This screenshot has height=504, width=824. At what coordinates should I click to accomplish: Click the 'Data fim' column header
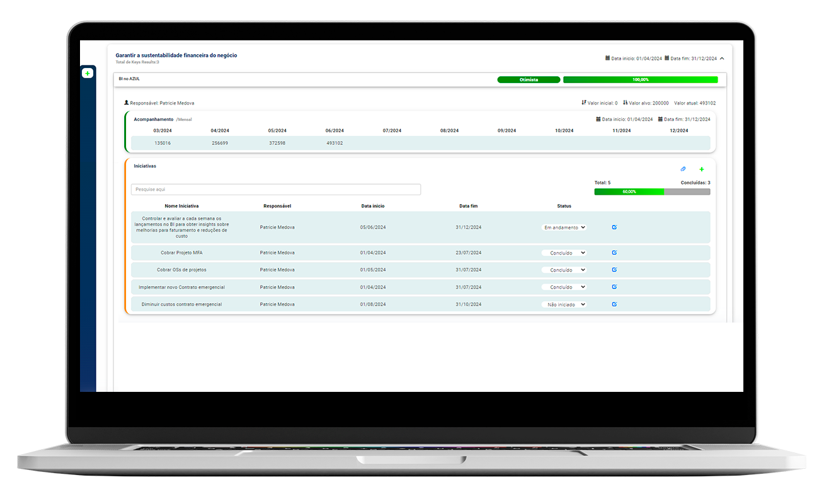click(469, 206)
